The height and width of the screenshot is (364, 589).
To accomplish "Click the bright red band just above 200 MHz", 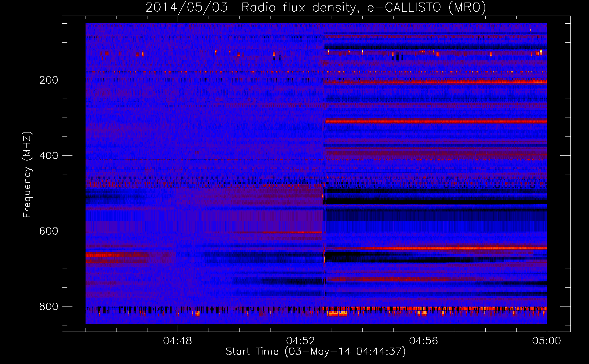I will [x=435, y=82].
